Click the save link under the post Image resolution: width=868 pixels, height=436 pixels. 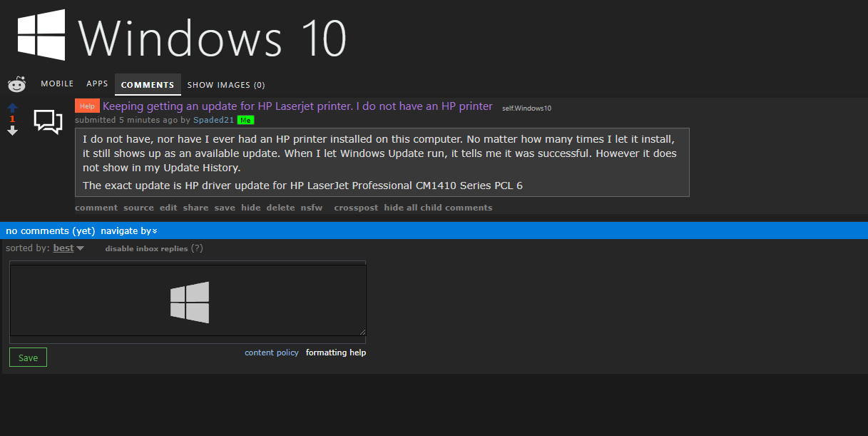coord(225,208)
